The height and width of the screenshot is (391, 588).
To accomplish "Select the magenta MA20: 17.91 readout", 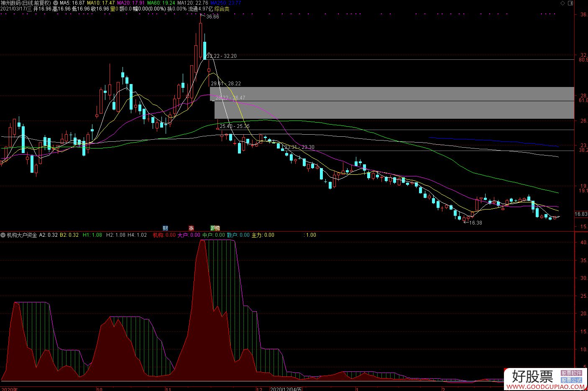I will [x=130, y=3].
